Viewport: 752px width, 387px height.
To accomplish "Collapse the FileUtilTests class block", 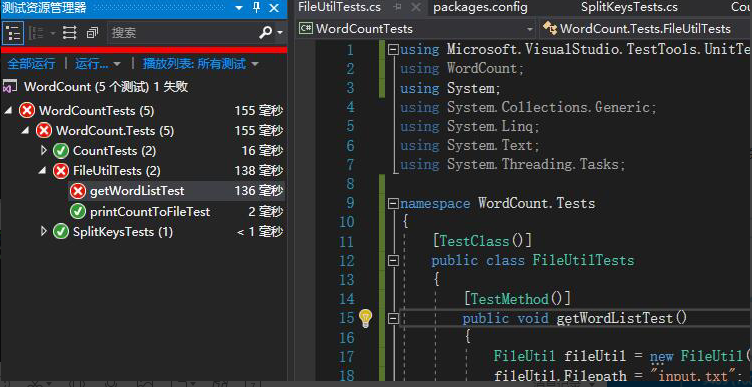I will click(x=393, y=260).
